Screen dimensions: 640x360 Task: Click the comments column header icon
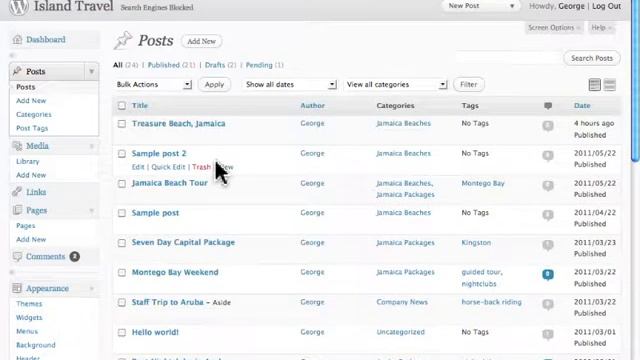(x=548, y=106)
